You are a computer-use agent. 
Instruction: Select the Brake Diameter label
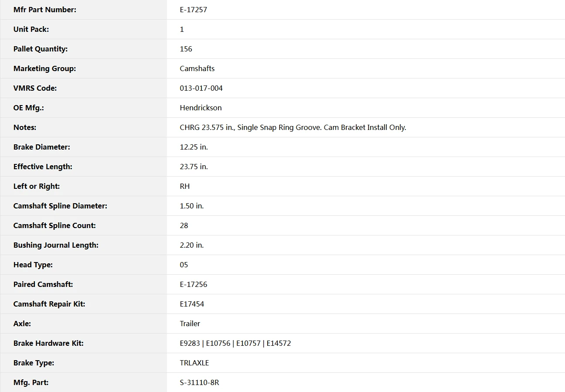click(x=42, y=147)
